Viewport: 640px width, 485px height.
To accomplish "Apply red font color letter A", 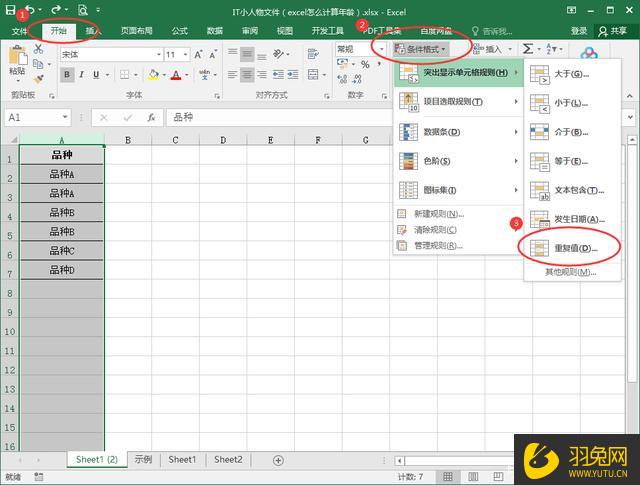I will tap(176, 75).
